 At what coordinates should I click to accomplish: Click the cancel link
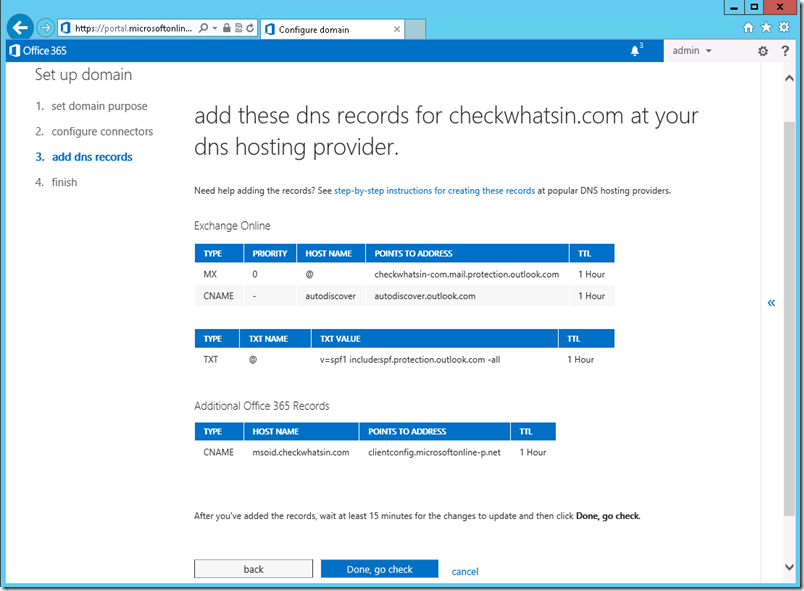click(465, 572)
